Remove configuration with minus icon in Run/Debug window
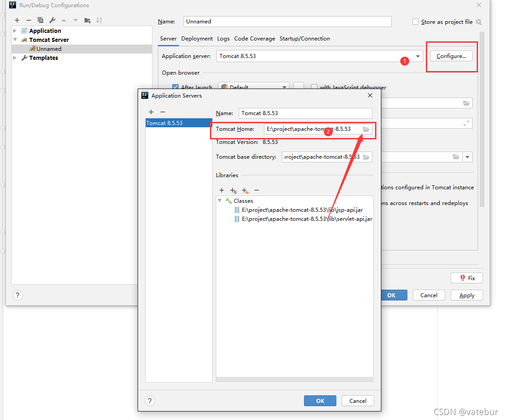505x420 pixels. point(29,20)
